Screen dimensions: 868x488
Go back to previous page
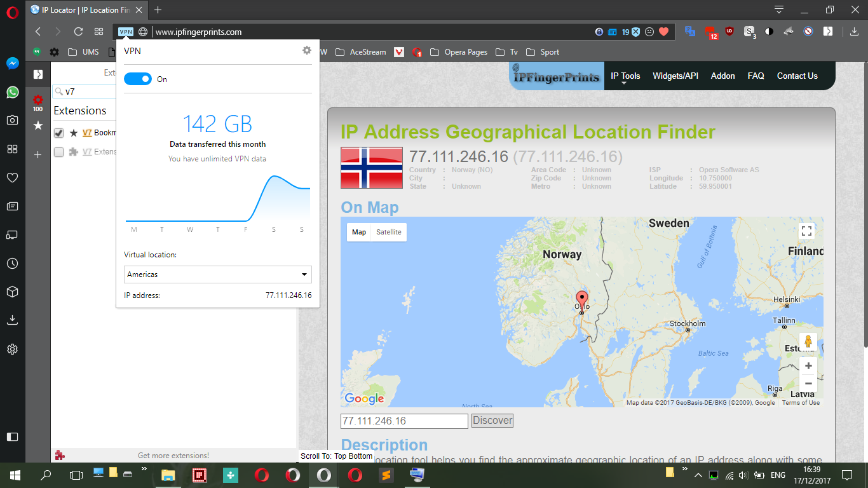tap(38, 32)
